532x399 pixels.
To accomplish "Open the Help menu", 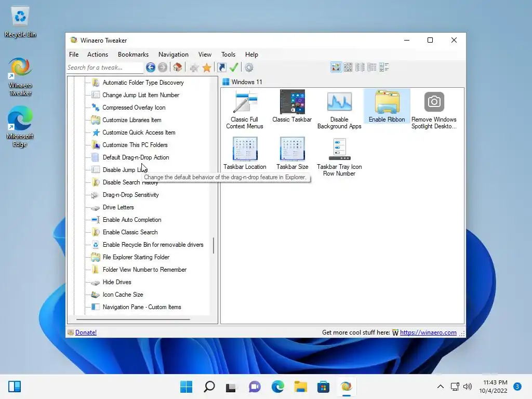I will click(x=252, y=54).
